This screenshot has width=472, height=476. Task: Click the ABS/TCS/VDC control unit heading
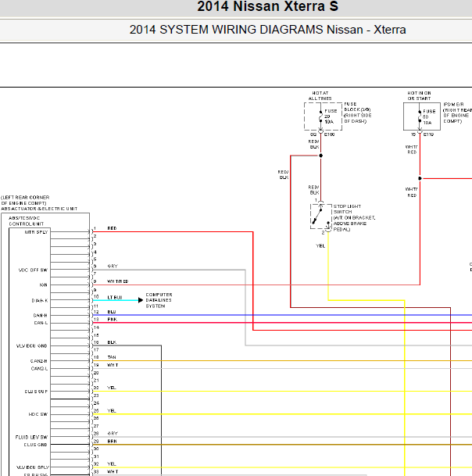[x=26, y=221]
